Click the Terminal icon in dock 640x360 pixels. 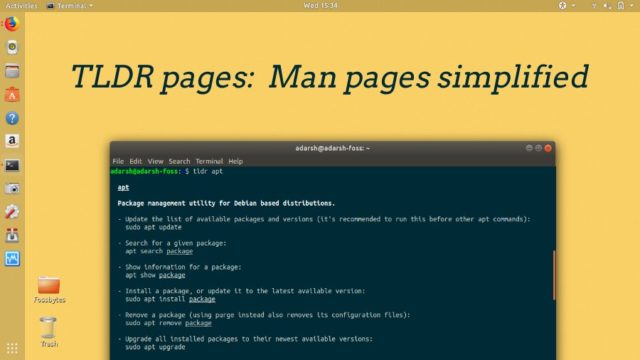(x=12, y=165)
